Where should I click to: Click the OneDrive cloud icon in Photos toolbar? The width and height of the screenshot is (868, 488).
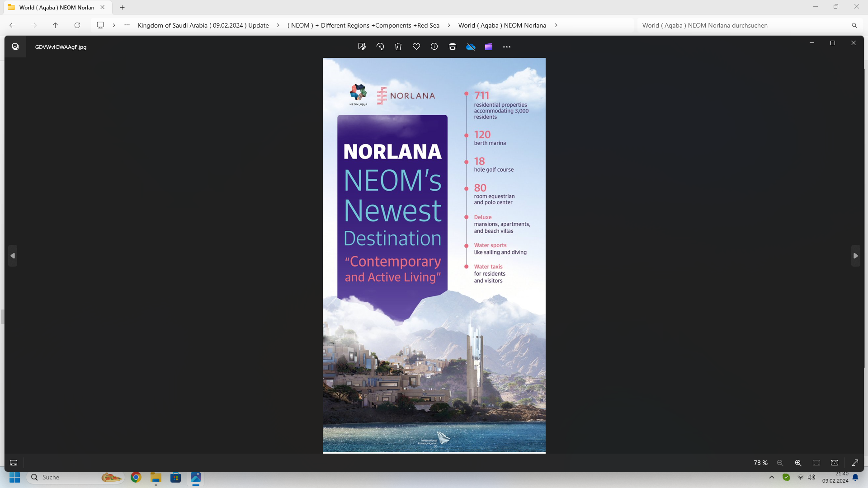pyautogui.click(x=471, y=47)
